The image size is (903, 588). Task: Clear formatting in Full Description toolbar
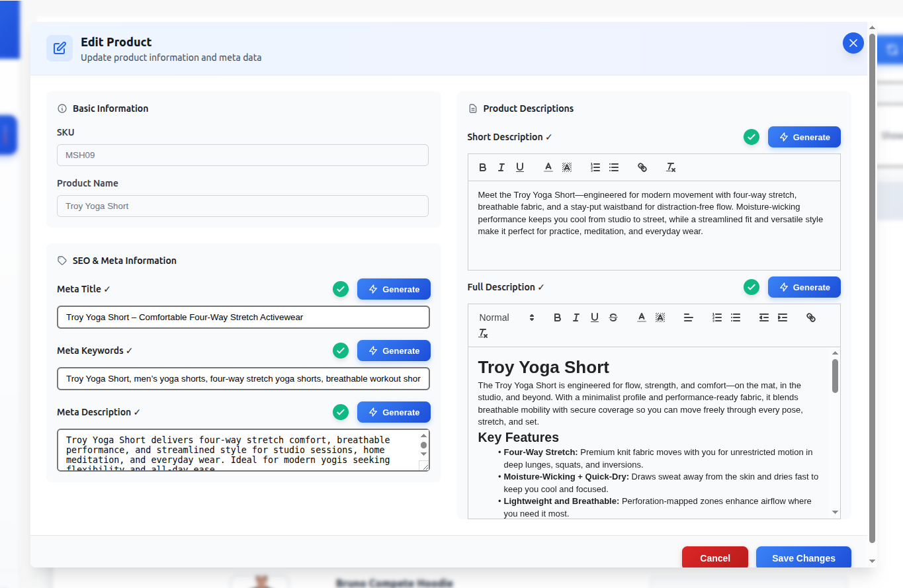click(483, 333)
